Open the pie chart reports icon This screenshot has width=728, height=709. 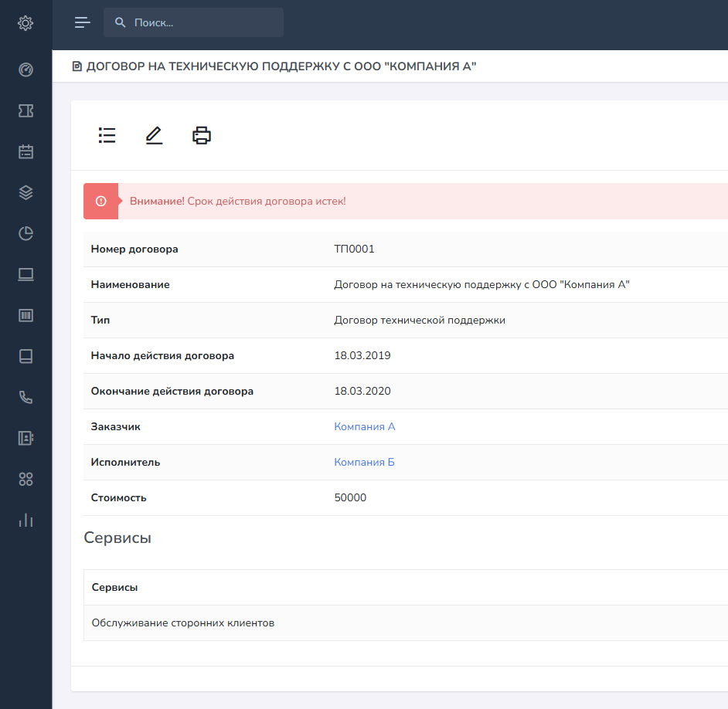point(26,233)
